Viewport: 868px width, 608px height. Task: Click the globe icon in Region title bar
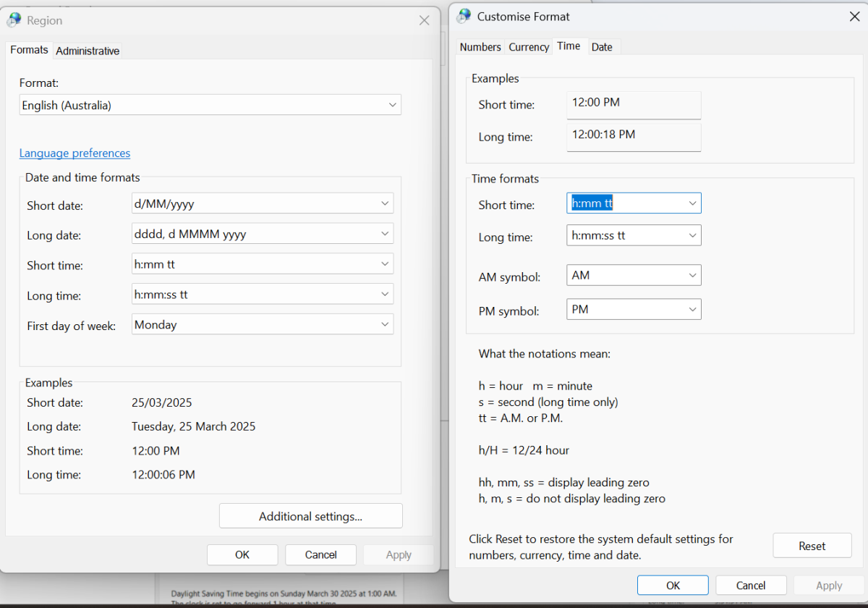tap(13, 20)
